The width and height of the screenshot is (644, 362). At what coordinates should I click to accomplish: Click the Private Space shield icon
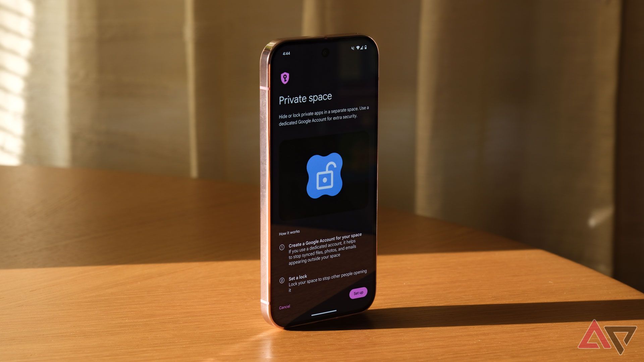(x=284, y=78)
